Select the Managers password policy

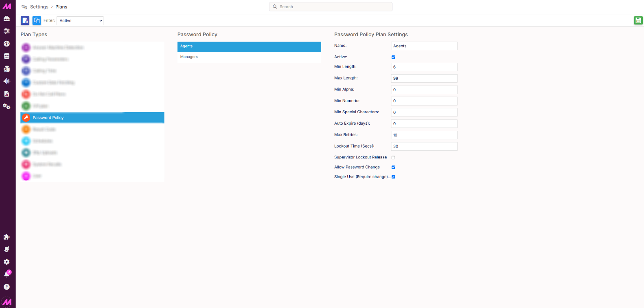click(x=249, y=57)
